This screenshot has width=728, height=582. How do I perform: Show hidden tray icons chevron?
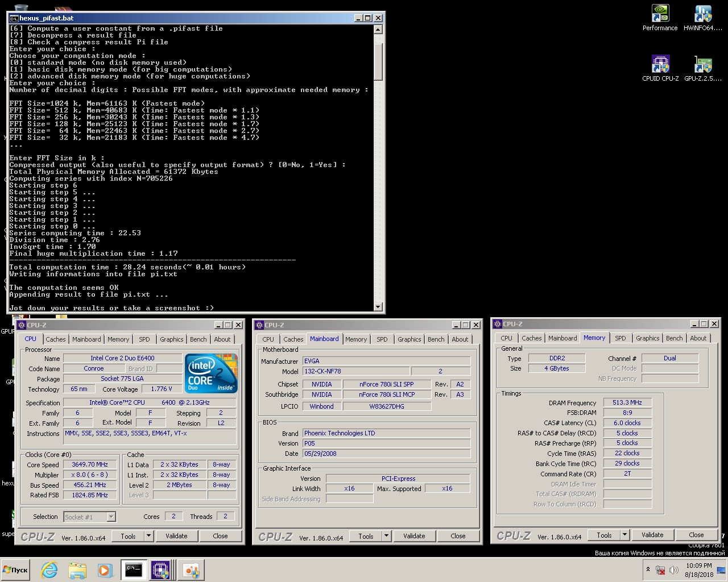tap(648, 569)
